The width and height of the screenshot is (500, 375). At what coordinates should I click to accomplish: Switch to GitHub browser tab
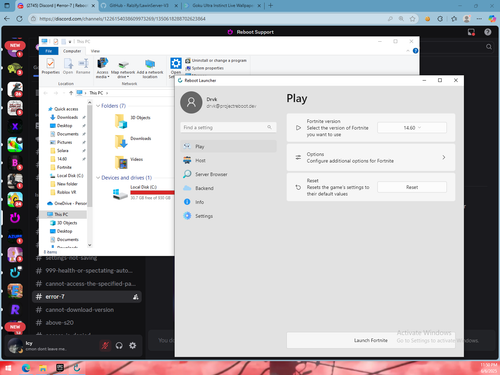[x=139, y=6]
